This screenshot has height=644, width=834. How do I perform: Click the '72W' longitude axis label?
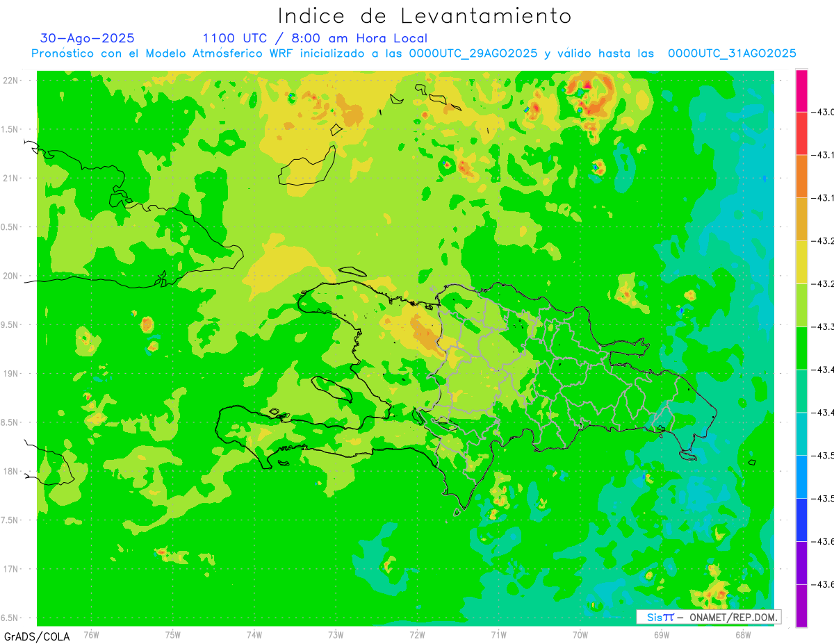[417, 634]
